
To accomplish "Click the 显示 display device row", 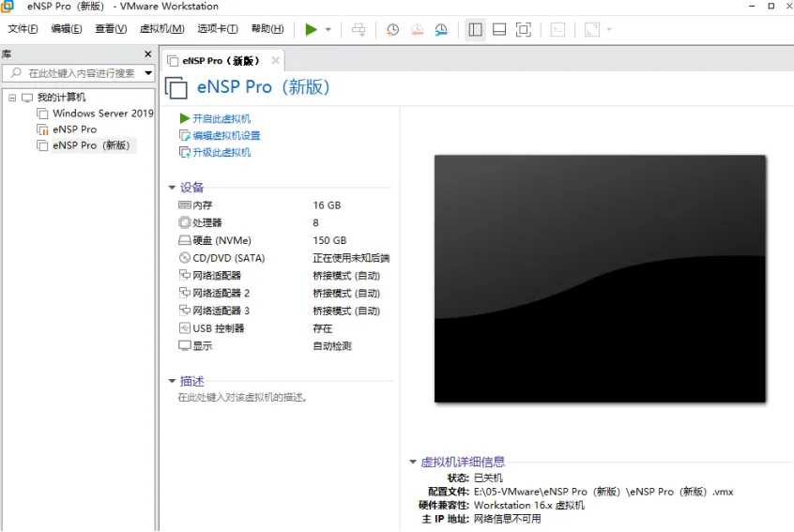I will coord(284,346).
